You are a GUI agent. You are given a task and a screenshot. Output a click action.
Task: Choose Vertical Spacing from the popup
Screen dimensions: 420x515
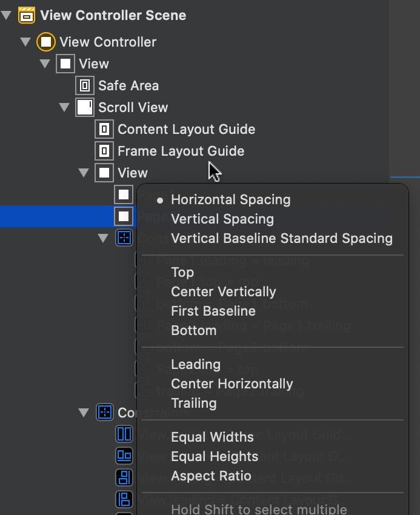[222, 219]
